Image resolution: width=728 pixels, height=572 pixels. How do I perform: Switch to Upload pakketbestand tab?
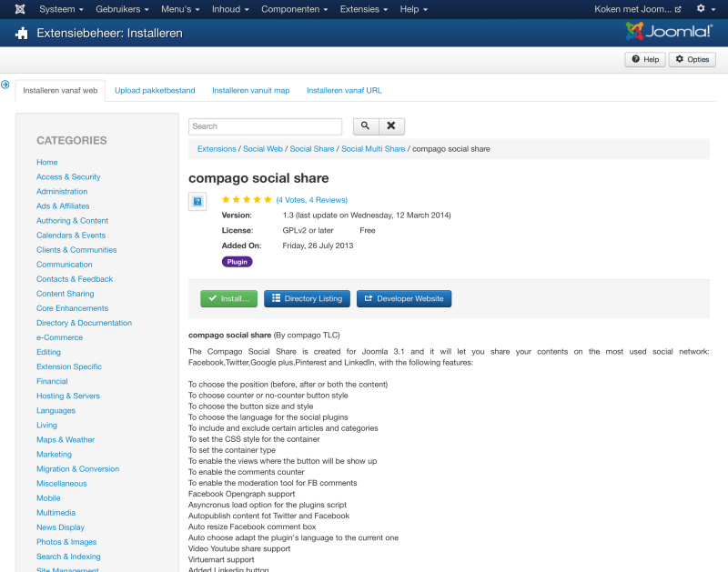(155, 90)
